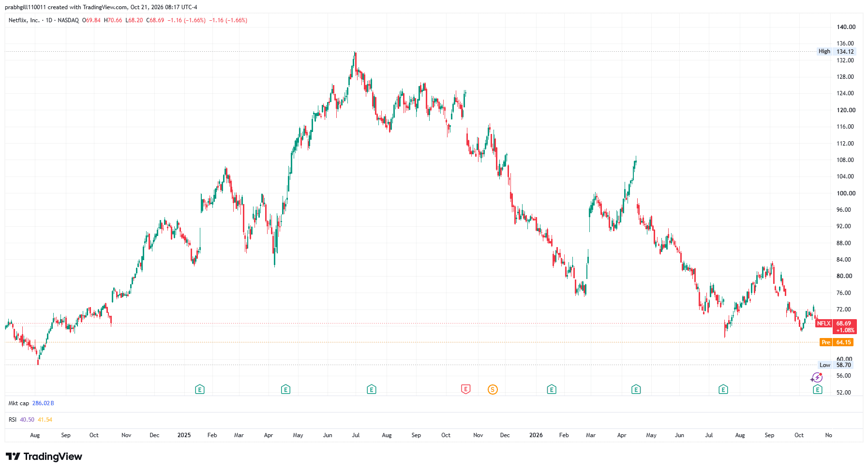868x471 pixels.
Task: Select the O69.84 open value
Action: (91, 20)
